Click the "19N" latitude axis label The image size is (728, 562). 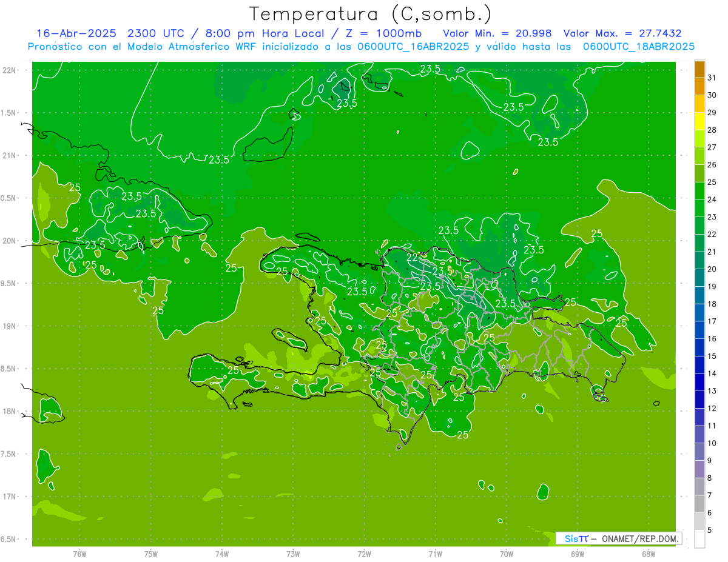pos(10,326)
